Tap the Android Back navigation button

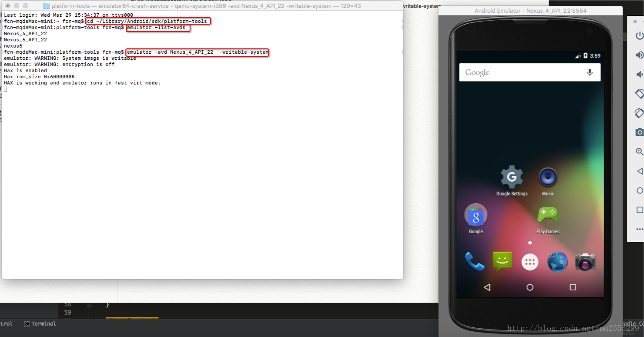click(487, 287)
